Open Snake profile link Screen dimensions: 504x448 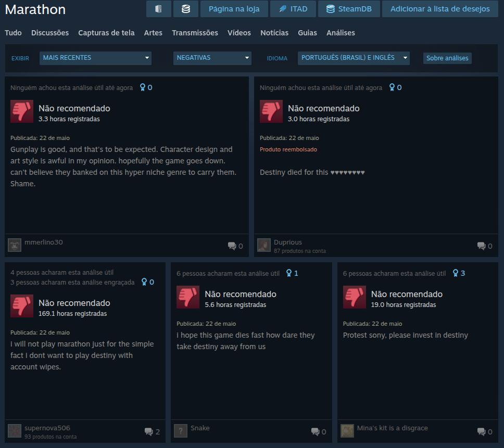pyautogui.click(x=200, y=428)
